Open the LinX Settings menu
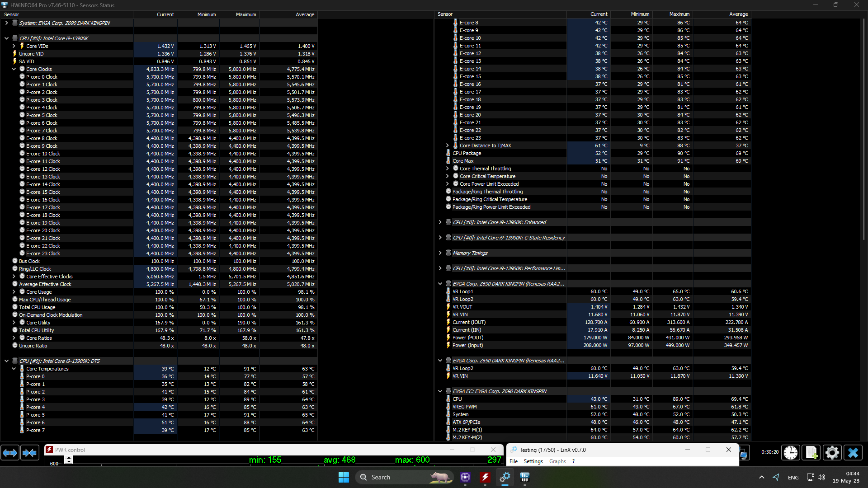Image resolution: width=868 pixels, height=488 pixels. (x=533, y=461)
